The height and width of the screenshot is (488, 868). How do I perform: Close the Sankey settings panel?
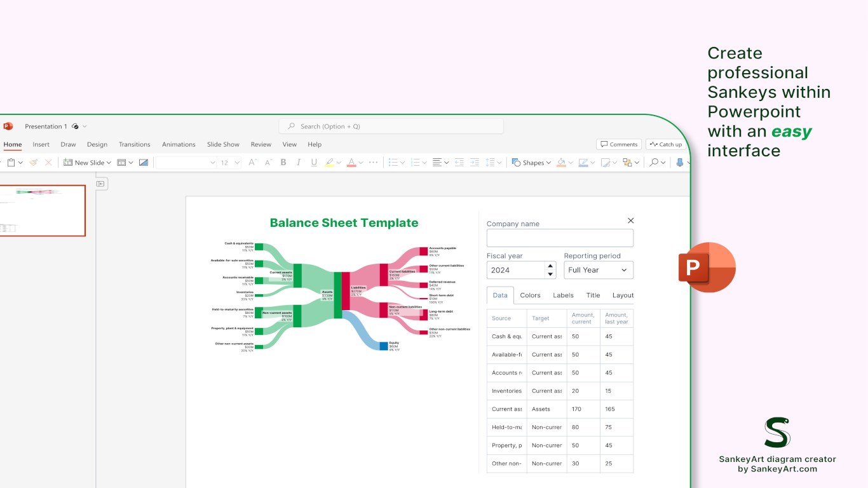point(630,220)
